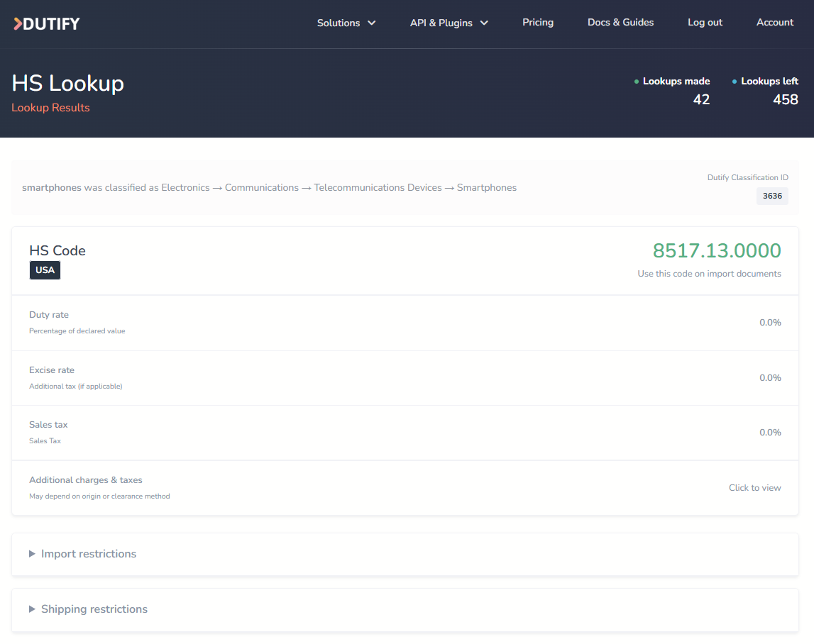Open the Solutions dropdown menu
Viewport: 814px width, 644px height.
[x=346, y=23]
